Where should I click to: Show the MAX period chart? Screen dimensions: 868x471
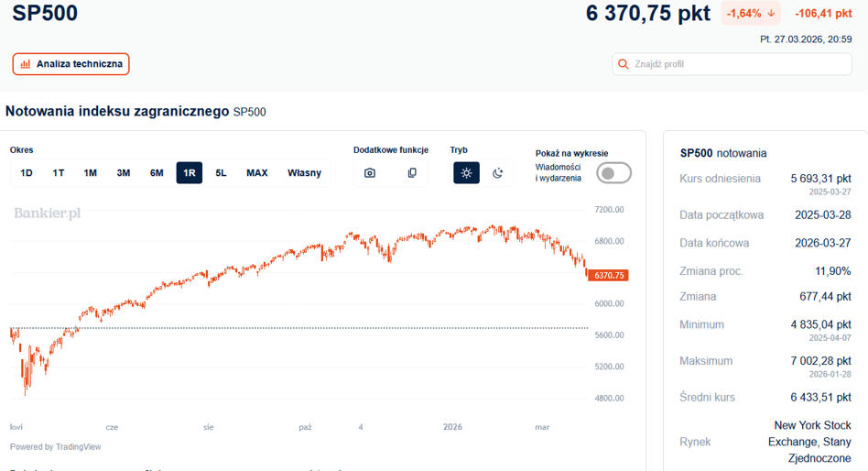(x=257, y=173)
